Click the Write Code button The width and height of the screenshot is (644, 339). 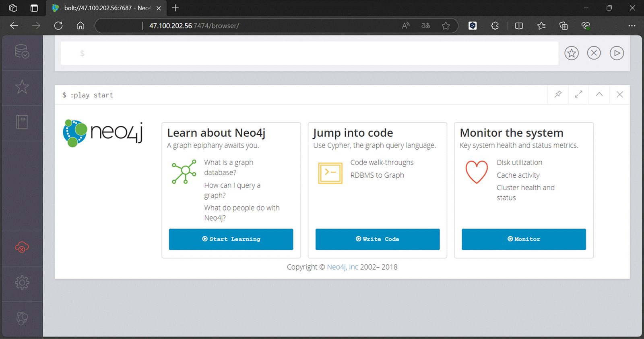(378, 239)
